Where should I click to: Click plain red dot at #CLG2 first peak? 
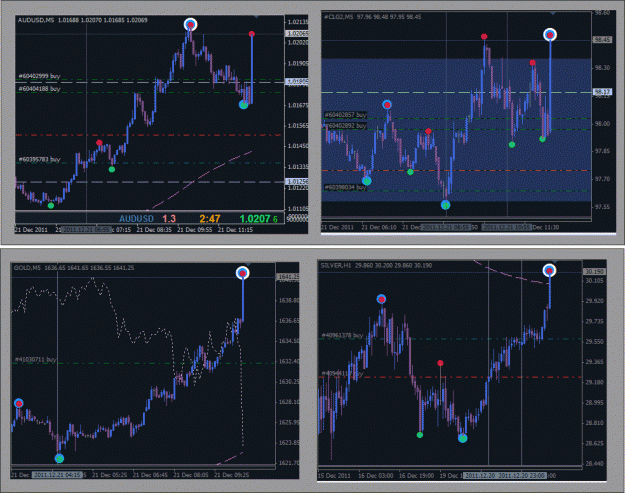[x=484, y=37]
